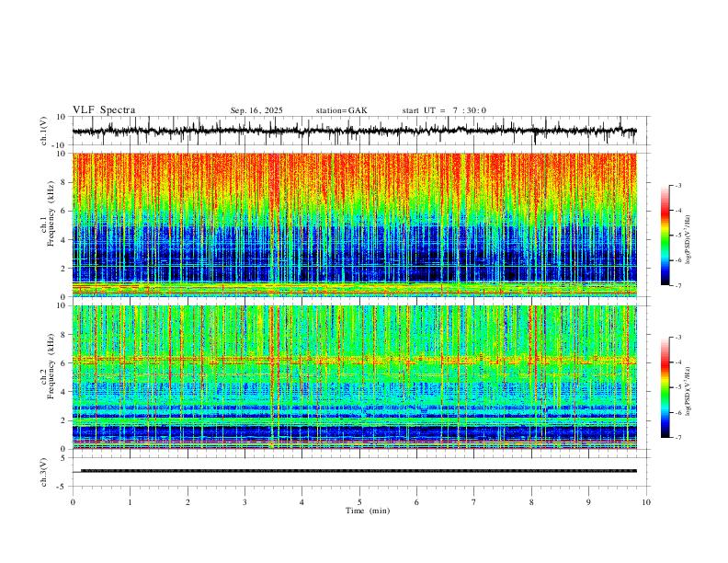This screenshot has height=563, width=728.
Task: Click the "ch.1(V)" voltage axis label
Action: (44, 131)
